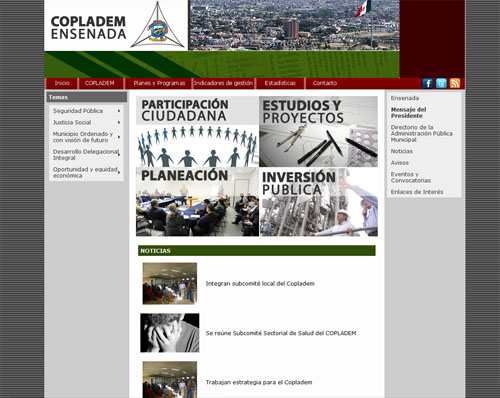Image resolution: width=500 pixels, height=398 pixels.
Task: Open the Avisos sidebar link
Action: tap(400, 163)
